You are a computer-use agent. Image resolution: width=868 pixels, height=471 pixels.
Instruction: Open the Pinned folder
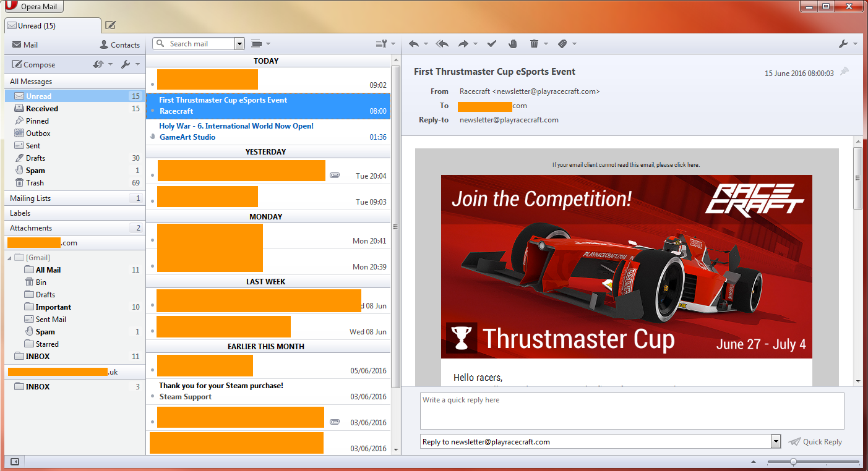click(74, 121)
